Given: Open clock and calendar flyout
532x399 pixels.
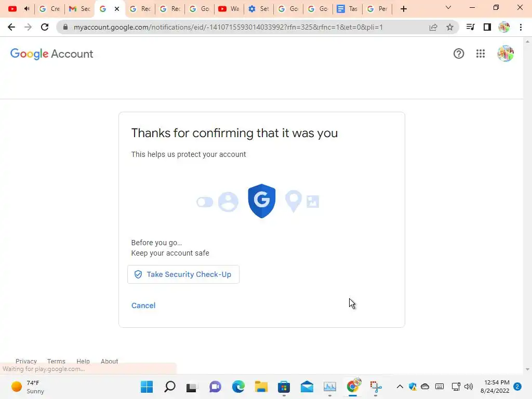Looking at the screenshot, I should coord(495,387).
